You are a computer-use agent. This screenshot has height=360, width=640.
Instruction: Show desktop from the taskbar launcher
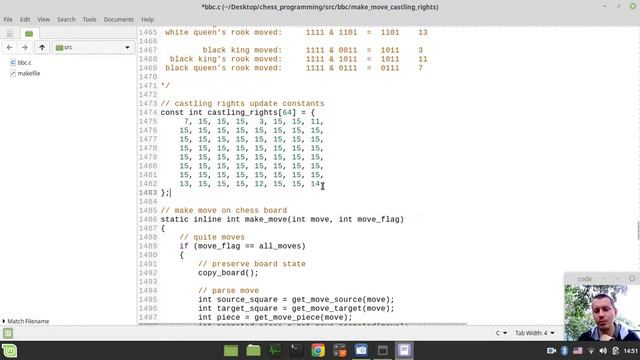pyautogui.click(x=231, y=351)
